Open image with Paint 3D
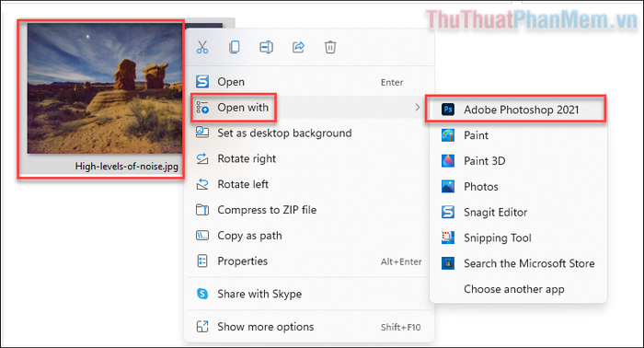The height and width of the screenshot is (348, 644). [518, 160]
